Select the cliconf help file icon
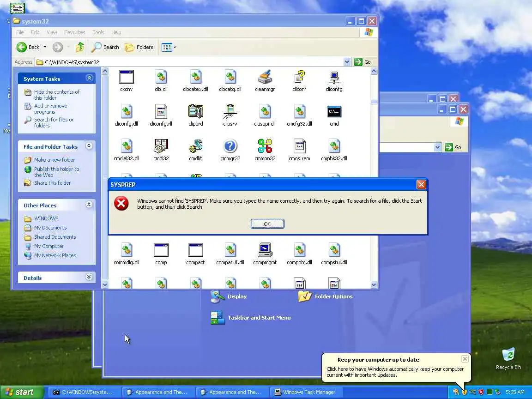532x399 pixels. click(x=300, y=77)
